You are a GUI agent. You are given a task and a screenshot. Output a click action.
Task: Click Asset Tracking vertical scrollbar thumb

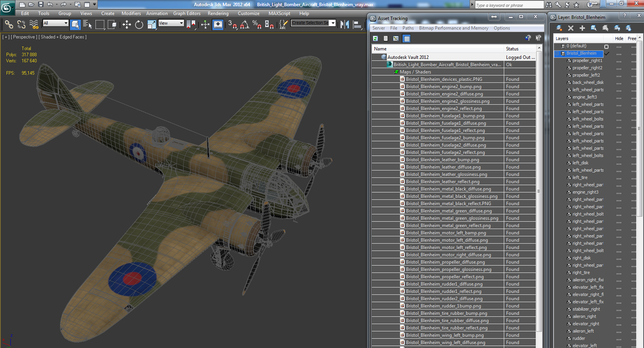[x=539, y=191]
